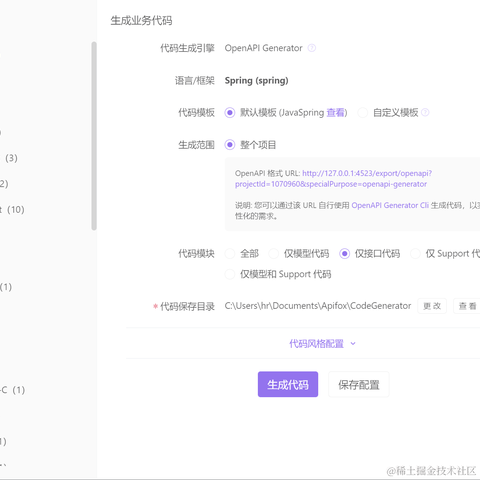The image size is (480, 480).
Task: Choose 仅模型代码 module option
Action: click(x=274, y=254)
